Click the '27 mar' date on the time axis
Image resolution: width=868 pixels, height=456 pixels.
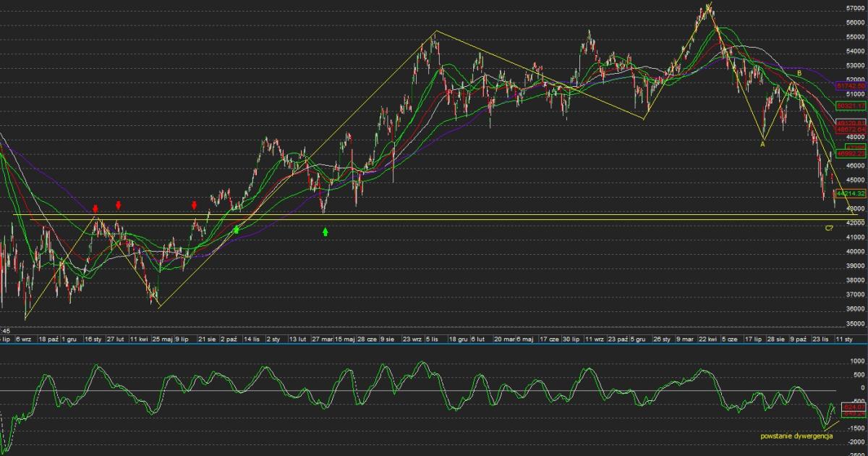322,339
